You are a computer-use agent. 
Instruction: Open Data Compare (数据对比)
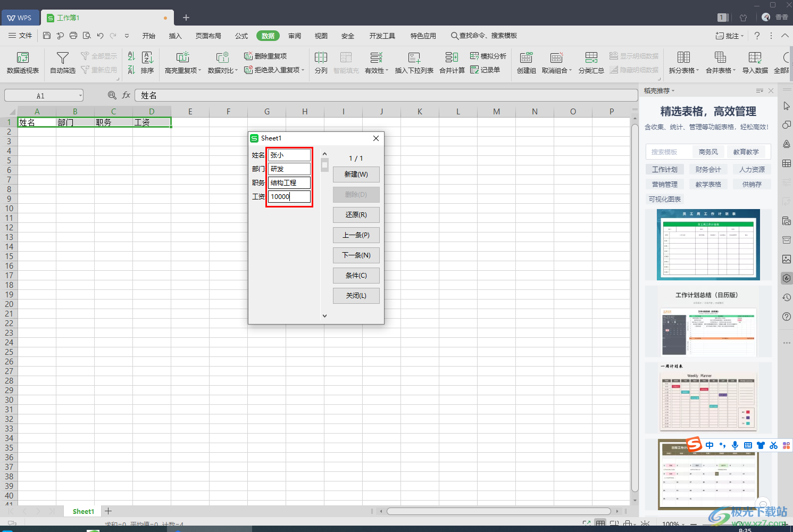(222, 63)
